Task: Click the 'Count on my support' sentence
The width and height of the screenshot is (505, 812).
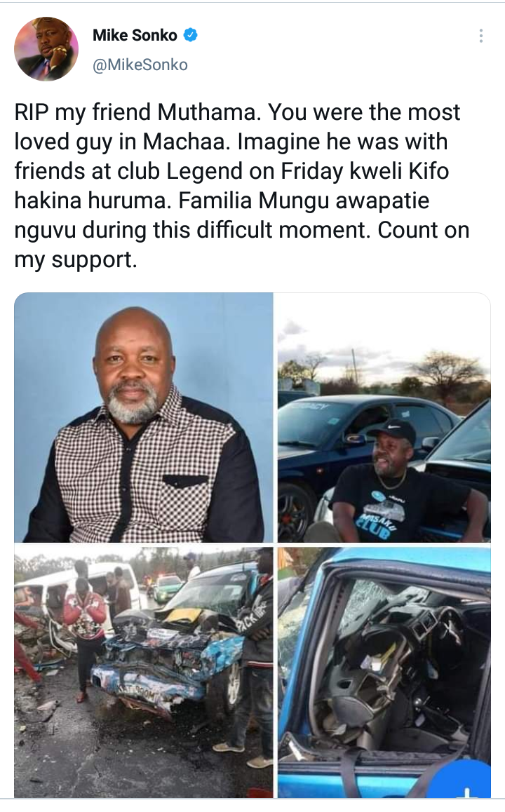Action: [242, 245]
